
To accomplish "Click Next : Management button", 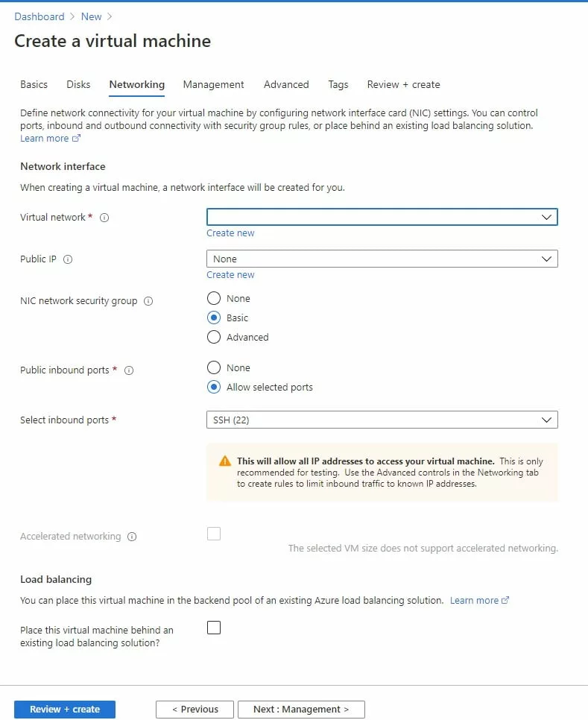I will pos(301,709).
